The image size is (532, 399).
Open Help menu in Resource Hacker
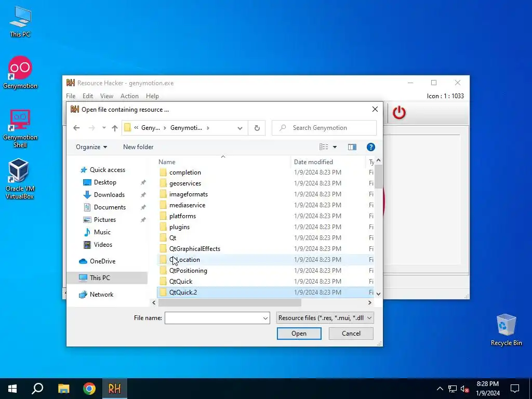152,96
